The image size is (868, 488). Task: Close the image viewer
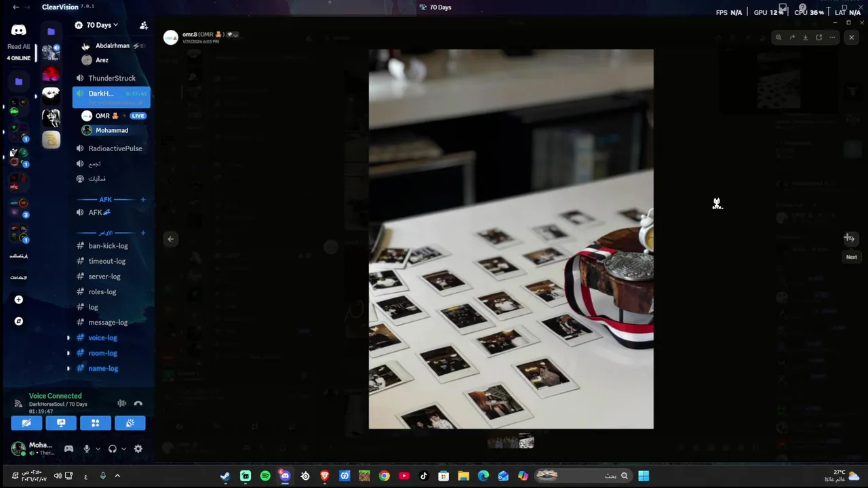pyautogui.click(x=852, y=37)
